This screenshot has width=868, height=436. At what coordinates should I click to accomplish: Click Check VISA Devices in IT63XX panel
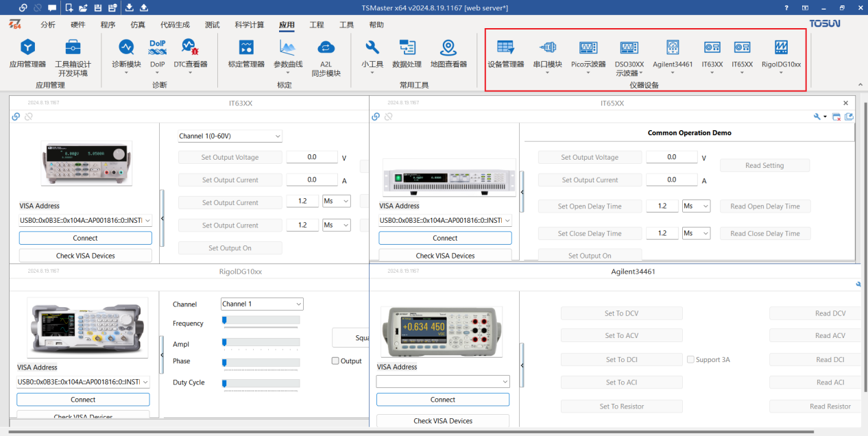[86, 256]
